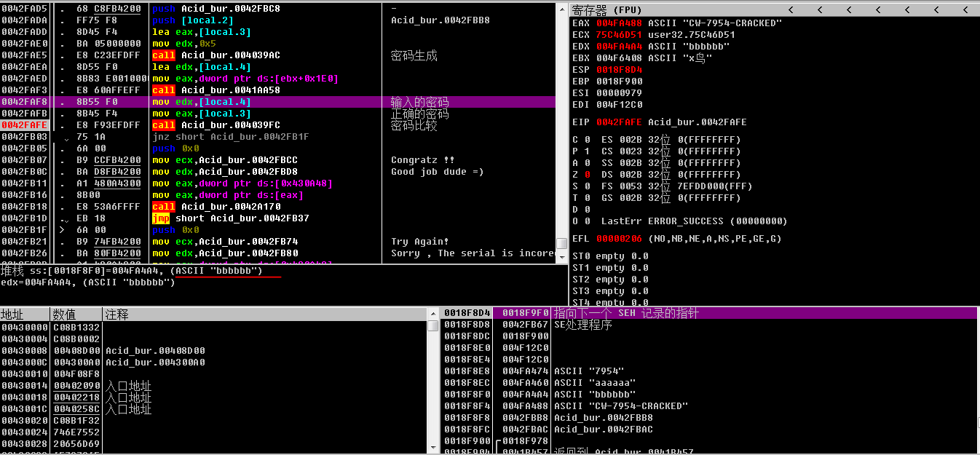Select the stack entry ASCII "aaaaaa"
The image size is (980, 455).
[x=595, y=383]
